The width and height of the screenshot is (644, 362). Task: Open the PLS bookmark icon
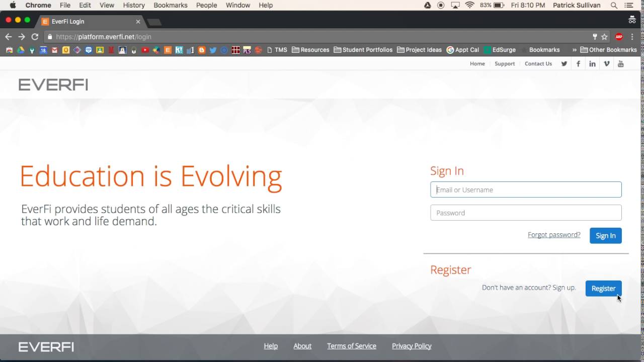coord(247,50)
